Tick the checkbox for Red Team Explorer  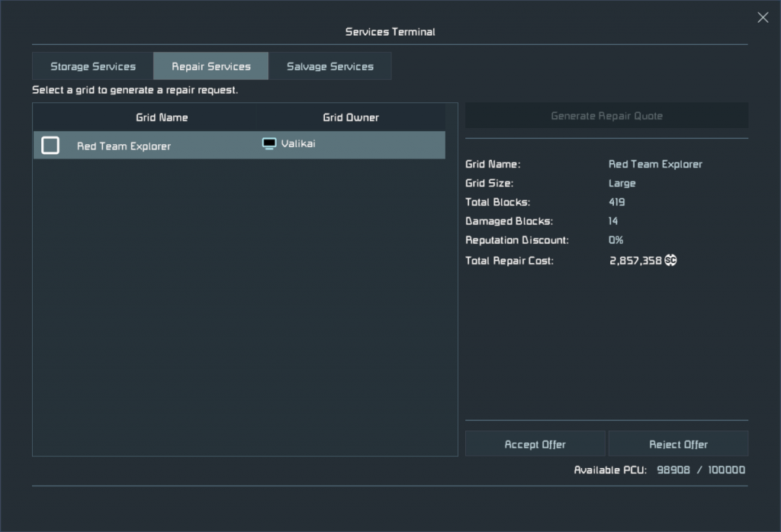[x=50, y=146]
